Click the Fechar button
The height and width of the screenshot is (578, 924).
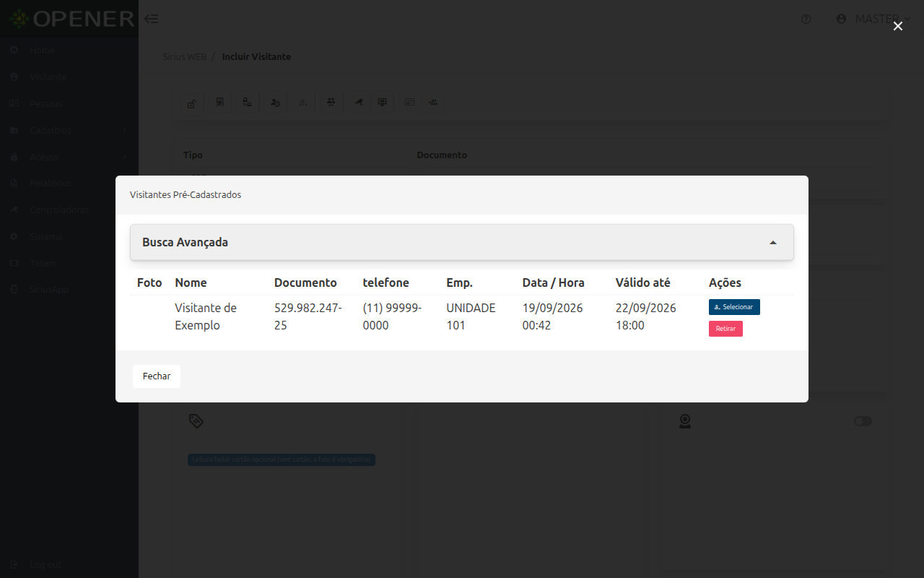[x=157, y=376]
